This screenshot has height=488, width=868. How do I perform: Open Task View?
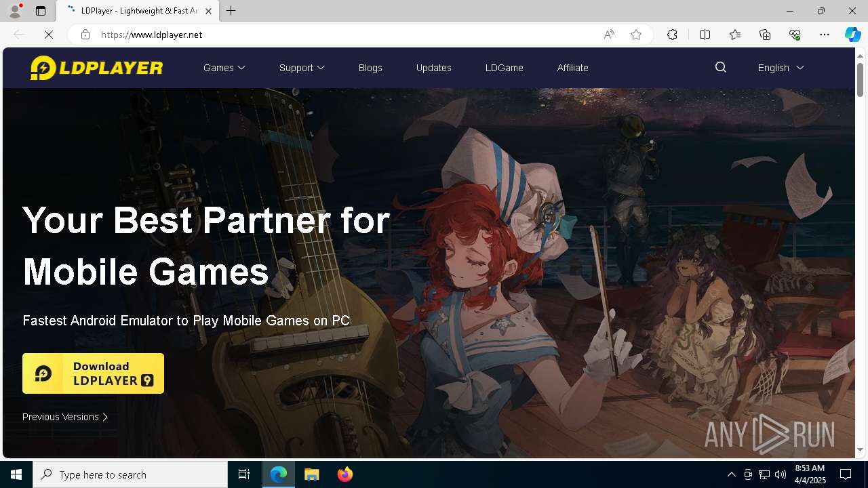pos(244,474)
